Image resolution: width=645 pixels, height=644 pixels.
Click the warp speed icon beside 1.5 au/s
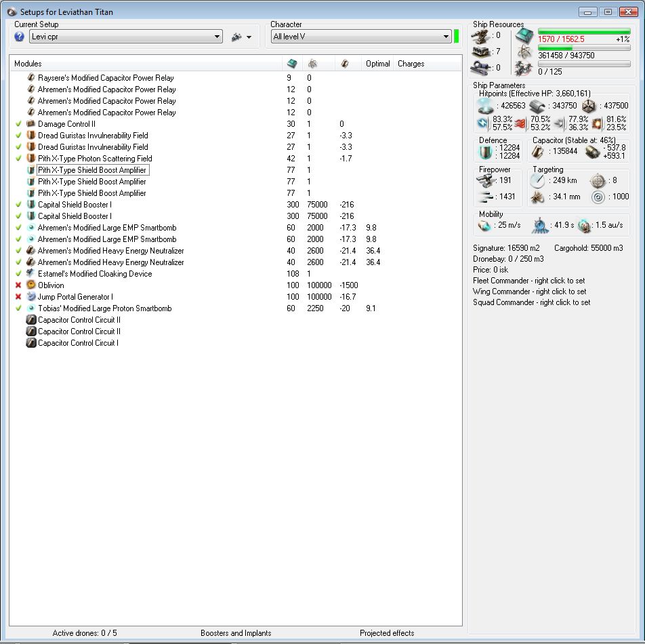click(584, 226)
